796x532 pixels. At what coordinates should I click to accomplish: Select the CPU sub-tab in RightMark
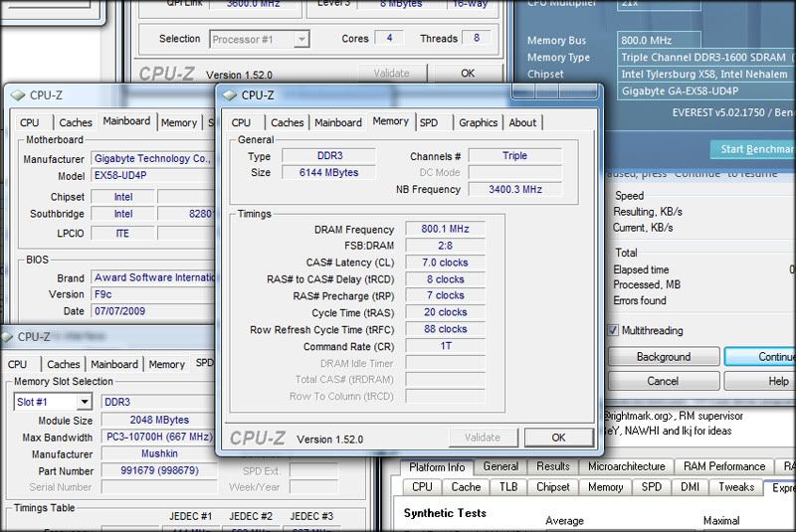pyautogui.click(x=422, y=487)
